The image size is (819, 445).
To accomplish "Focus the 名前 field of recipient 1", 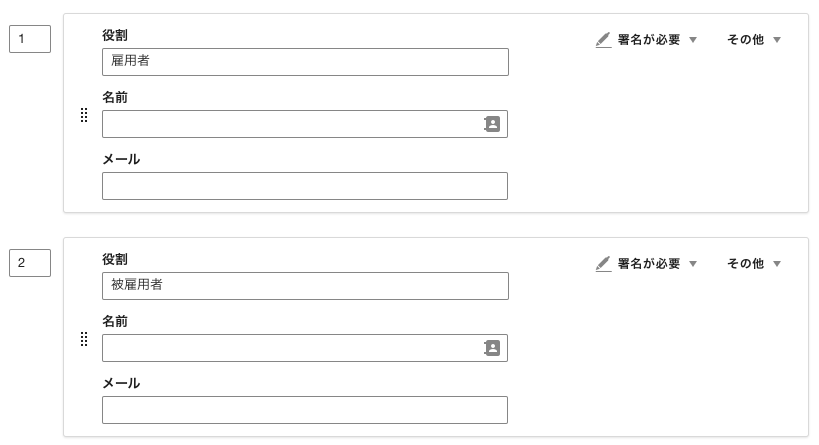I will (305, 124).
